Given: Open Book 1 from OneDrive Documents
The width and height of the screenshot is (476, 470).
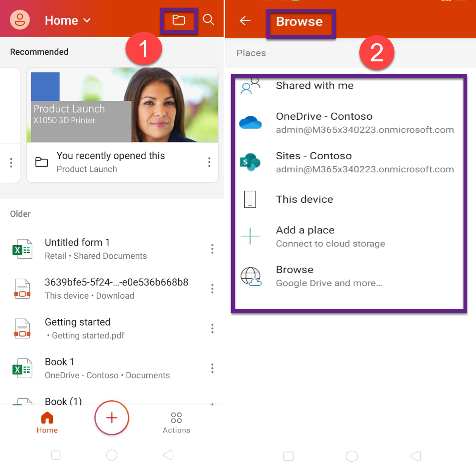Looking at the screenshot, I should tap(107, 368).
